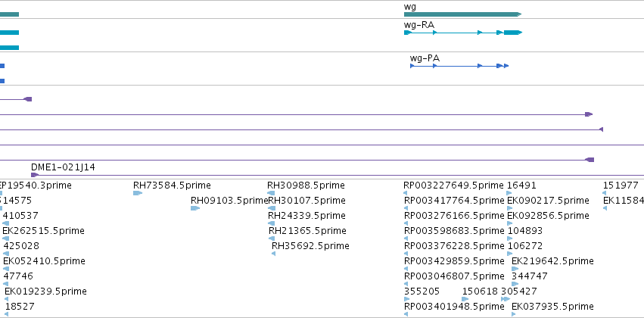Select the wg-PA protein feature

pyautogui.click(x=459, y=66)
